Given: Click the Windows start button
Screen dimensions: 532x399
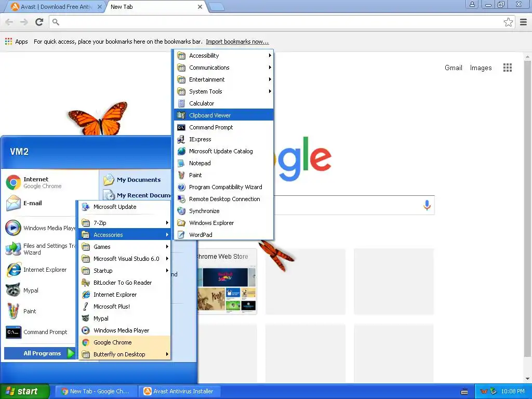Looking at the screenshot, I should (x=24, y=391).
